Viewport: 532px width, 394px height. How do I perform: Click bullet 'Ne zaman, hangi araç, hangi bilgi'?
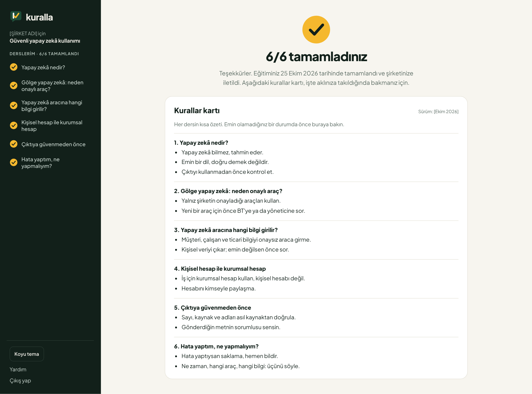coord(241,366)
